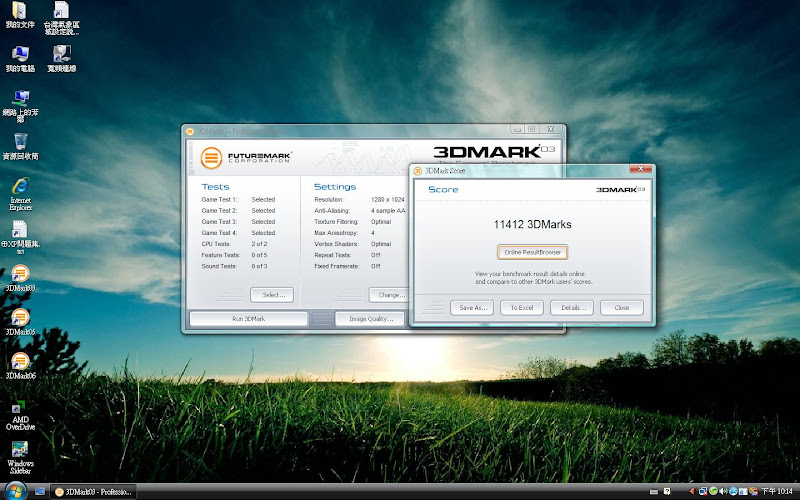Screen dimensions: 800x500
Task: Click the Futuremark orange logo icon
Action: pyautogui.click(x=211, y=158)
